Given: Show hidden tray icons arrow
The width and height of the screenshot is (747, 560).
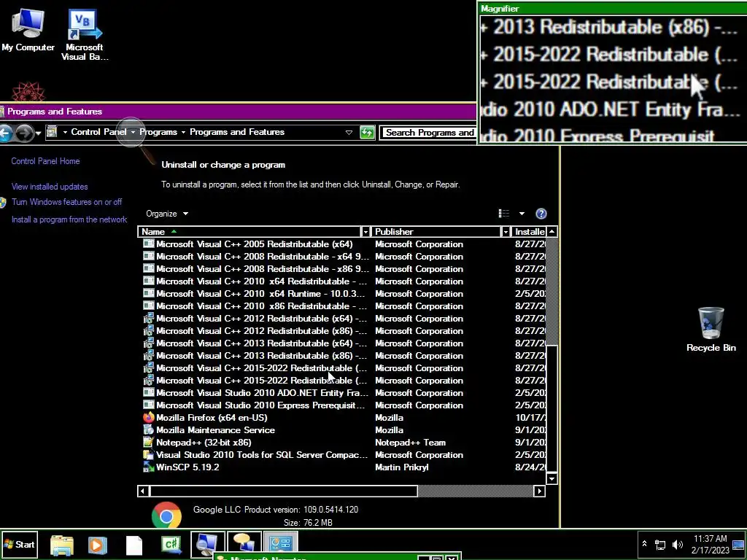Looking at the screenshot, I should pos(644,544).
